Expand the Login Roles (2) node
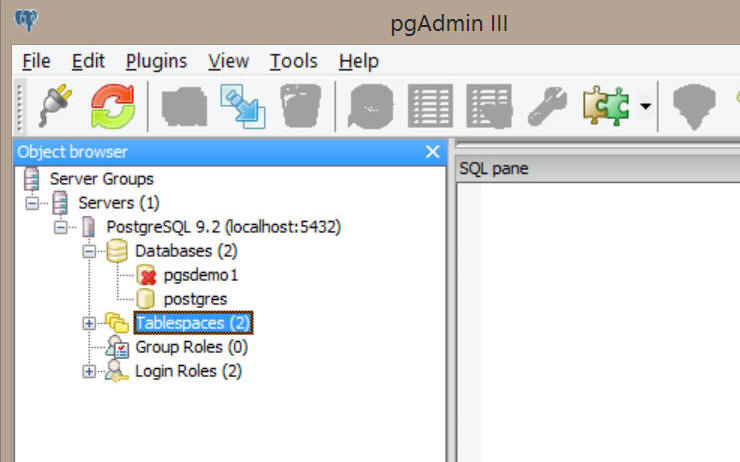The image size is (740, 462). pyautogui.click(x=89, y=371)
